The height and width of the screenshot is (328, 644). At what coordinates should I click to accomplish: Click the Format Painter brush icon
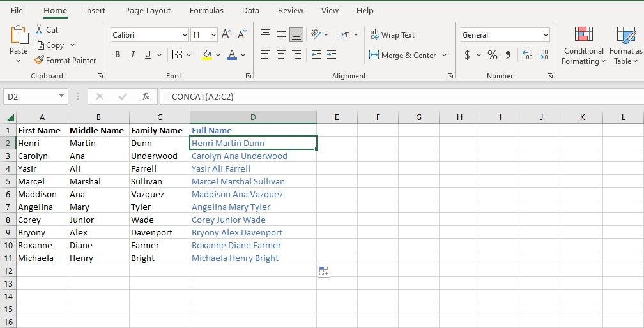pyautogui.click(x=39, y=61)
